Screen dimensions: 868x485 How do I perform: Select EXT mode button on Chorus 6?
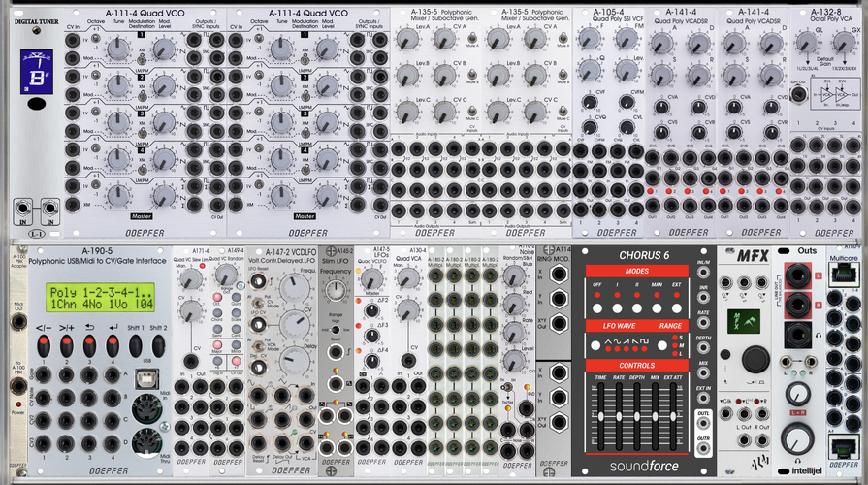point(677,308)
